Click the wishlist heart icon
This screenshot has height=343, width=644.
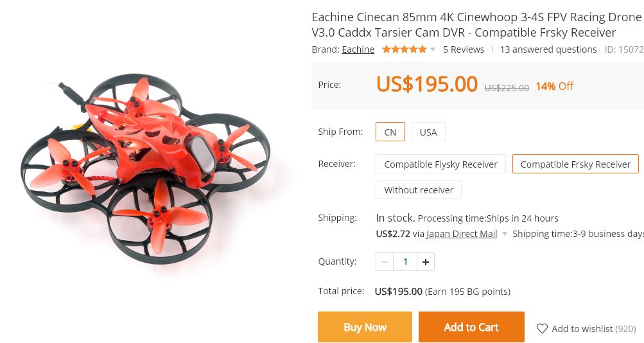[x=542, y=329]
